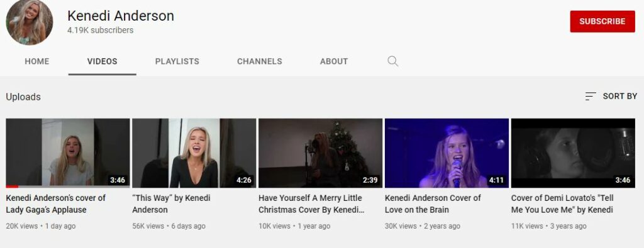
Task: Open title link for Lady Gaga's Applause cover
Action: point(56,203)
